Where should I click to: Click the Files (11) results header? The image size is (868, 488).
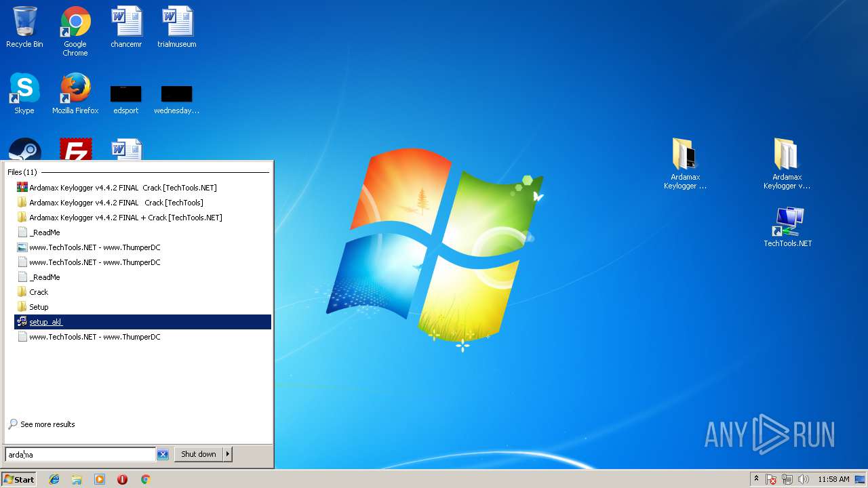pyautogui.click(x=22, y=172)
